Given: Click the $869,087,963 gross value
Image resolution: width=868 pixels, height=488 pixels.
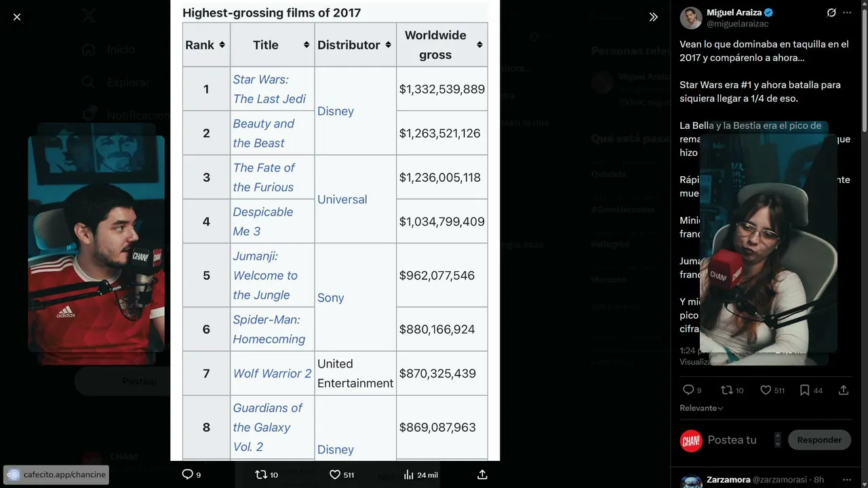Looking at the screenshot, I should pyautogui.click(x=437, y=428).
